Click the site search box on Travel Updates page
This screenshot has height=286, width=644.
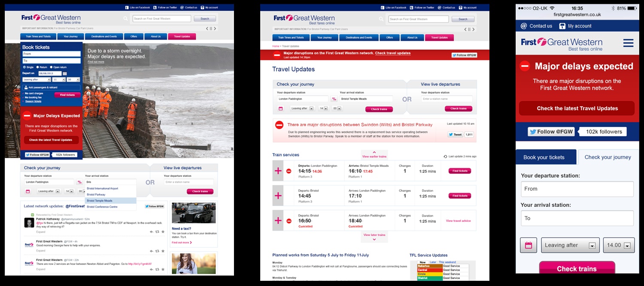(x=419, y=19)
